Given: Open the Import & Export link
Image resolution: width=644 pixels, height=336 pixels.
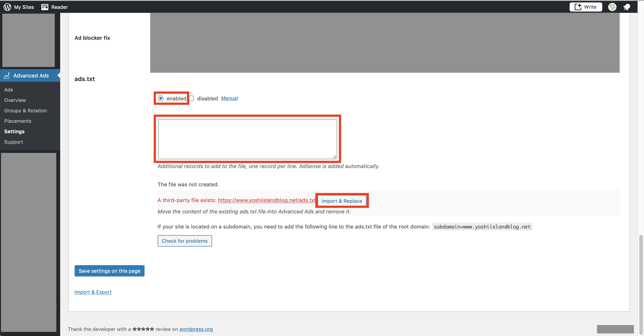Looking at the screenshot, I should tap(93, 292).
